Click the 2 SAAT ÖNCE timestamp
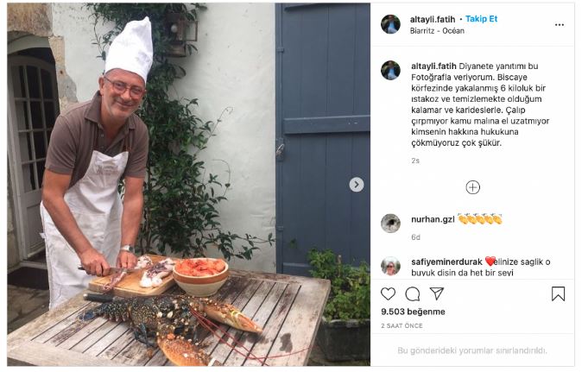The image size is (588, 372). [401, 326]
